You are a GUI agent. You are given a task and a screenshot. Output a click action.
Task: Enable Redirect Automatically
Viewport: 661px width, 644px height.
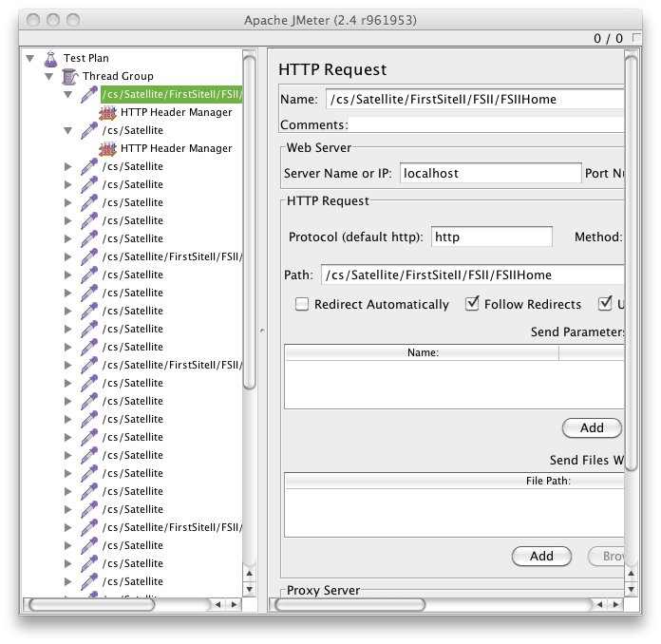point(302,304)
